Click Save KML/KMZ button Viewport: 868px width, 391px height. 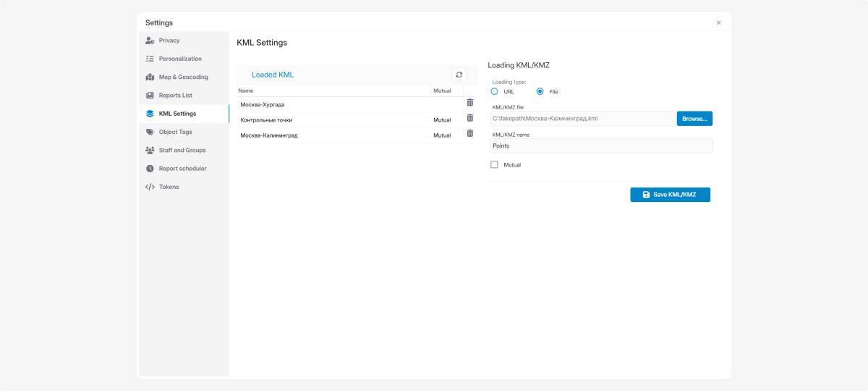[670, 195]
